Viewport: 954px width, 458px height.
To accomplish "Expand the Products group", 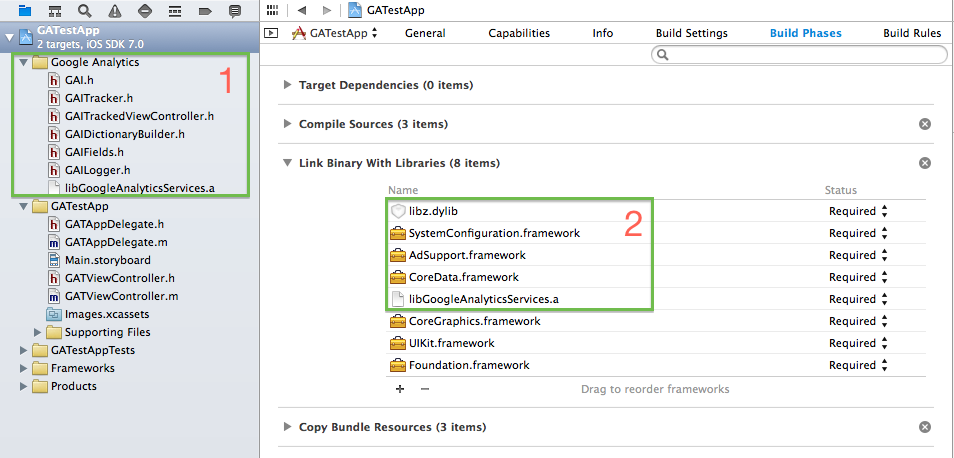I will point(23,386).
